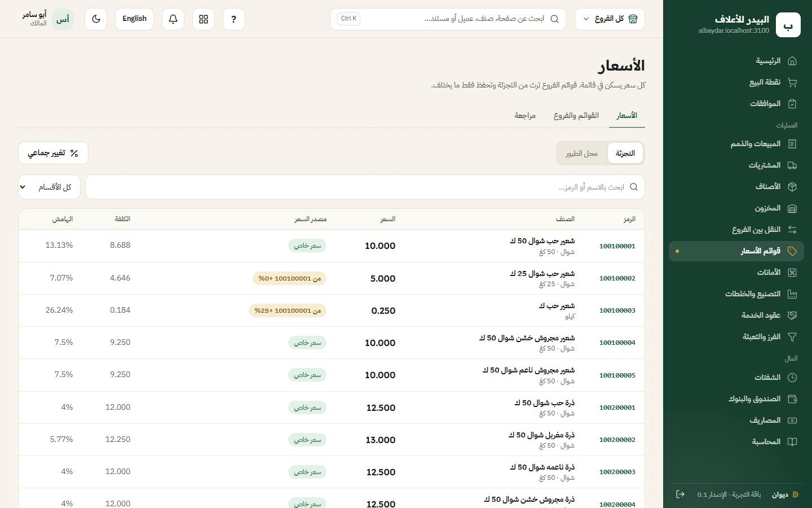Click price 13.000 of ذرة مغربل
Viewport: 812px width, 508px height.
[x=381, y=440]
